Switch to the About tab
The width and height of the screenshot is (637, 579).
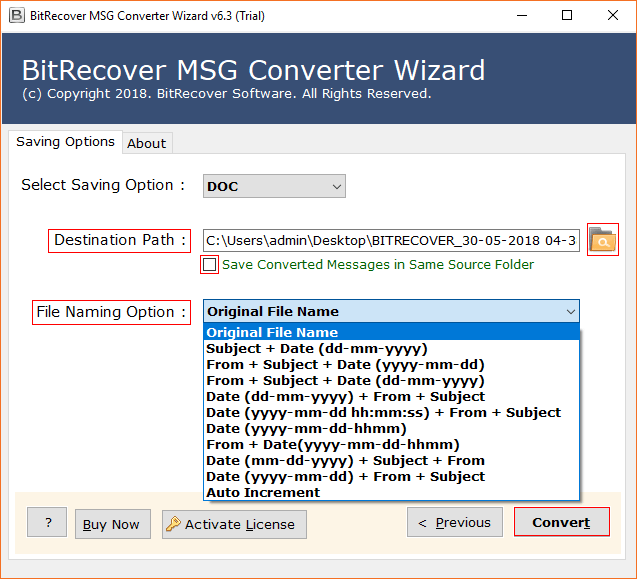point(147,143)
